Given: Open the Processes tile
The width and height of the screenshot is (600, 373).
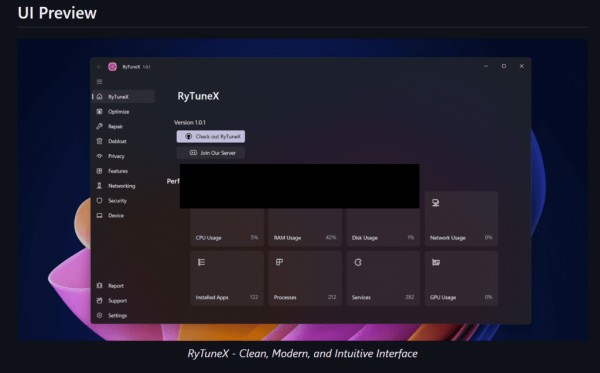Looking at the screenshot, I should pos(305,278).
